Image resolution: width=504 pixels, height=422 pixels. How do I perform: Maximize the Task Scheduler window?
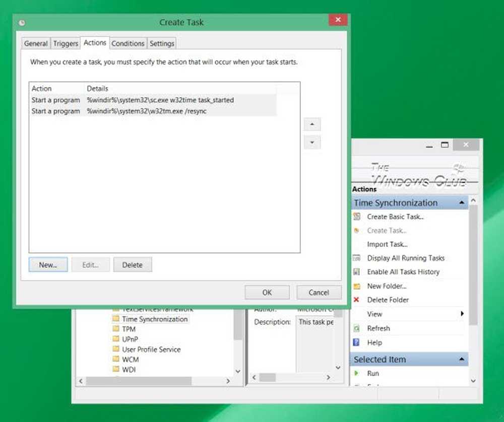click(x=445, y=145)
